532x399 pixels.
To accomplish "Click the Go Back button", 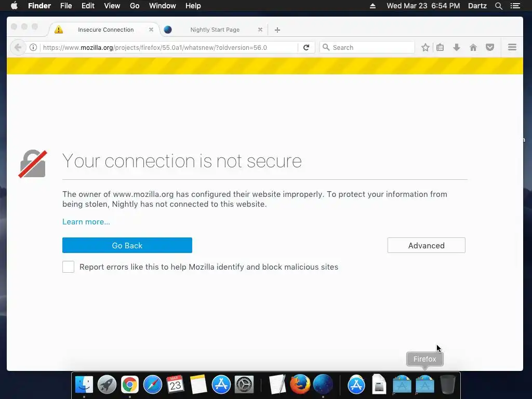I will click(127, 245).
